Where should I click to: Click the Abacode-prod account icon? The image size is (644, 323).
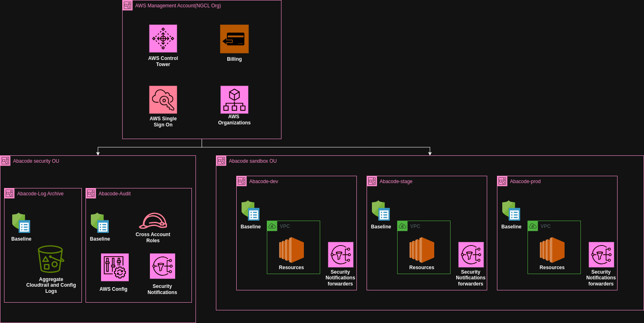pos(502,181)
